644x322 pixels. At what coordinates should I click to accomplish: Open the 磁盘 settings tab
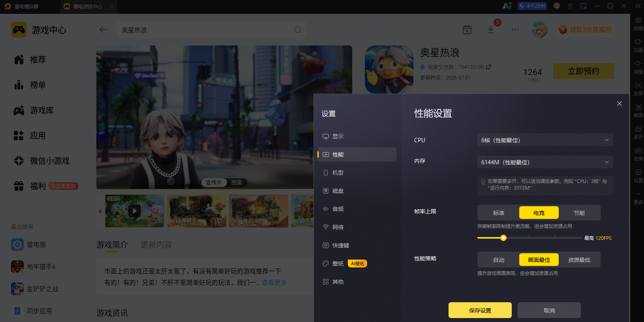coord(357,191)
